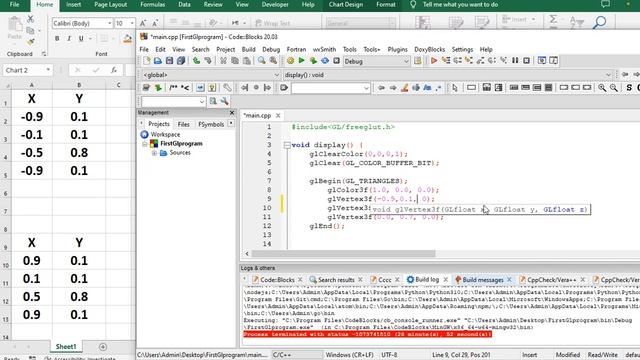Open the Debug build target dropdown
The image size is (640, 360).
406,62
